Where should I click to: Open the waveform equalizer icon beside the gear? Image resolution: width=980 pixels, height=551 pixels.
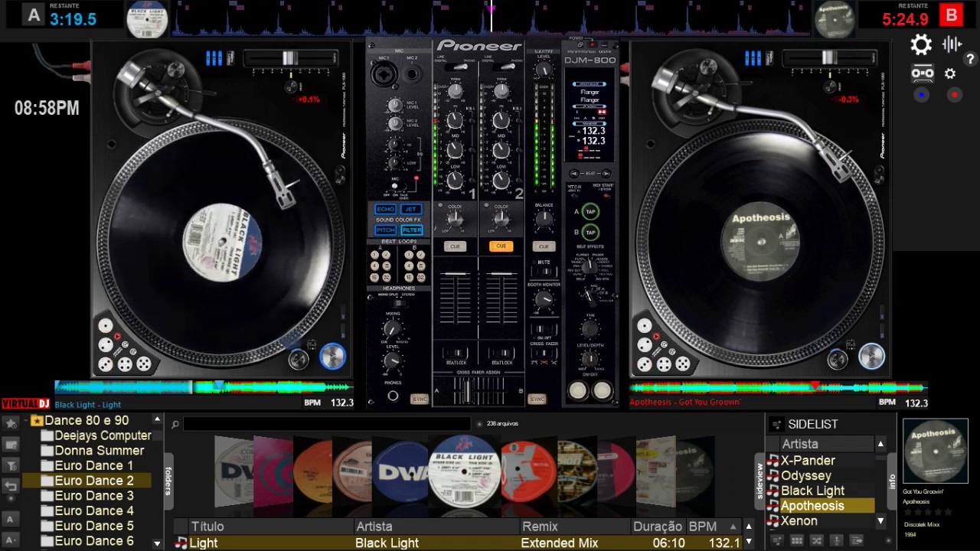tap(952, 44)
